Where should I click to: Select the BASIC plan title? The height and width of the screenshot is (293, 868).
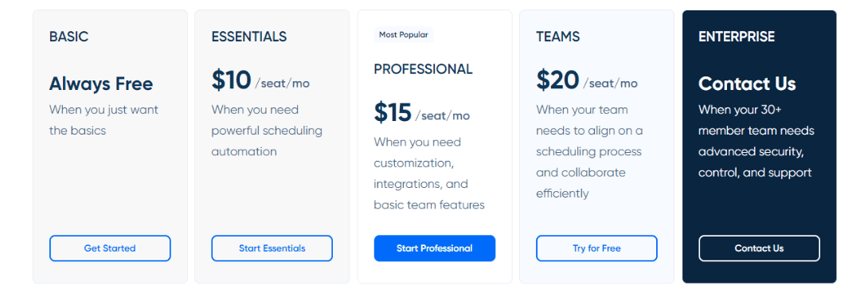(x=68, y=37)
